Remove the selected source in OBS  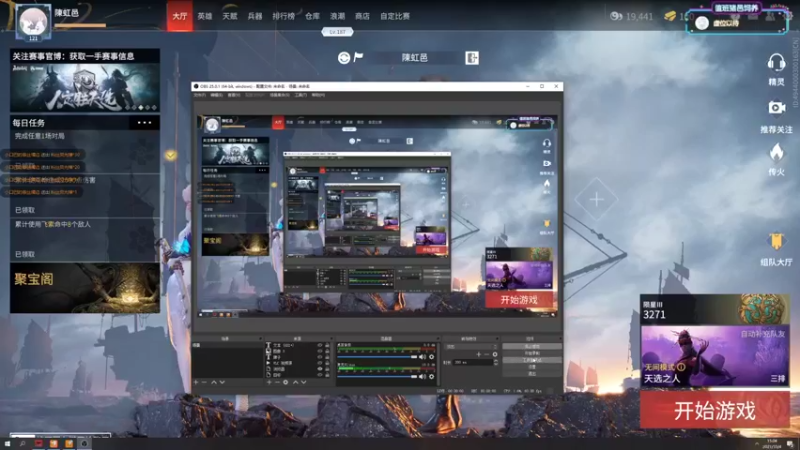(x=278, y=382)
